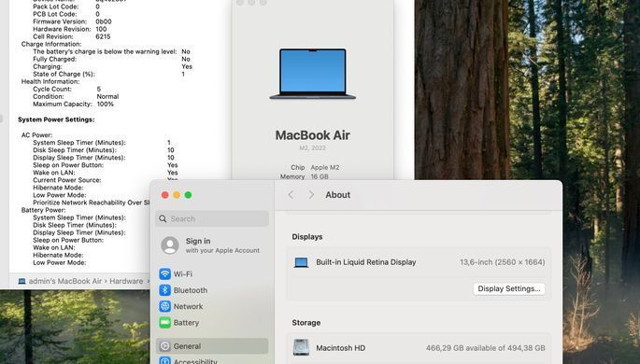
Task: Focus the Search field in System Settings
Action: click(x=212, y=219)
